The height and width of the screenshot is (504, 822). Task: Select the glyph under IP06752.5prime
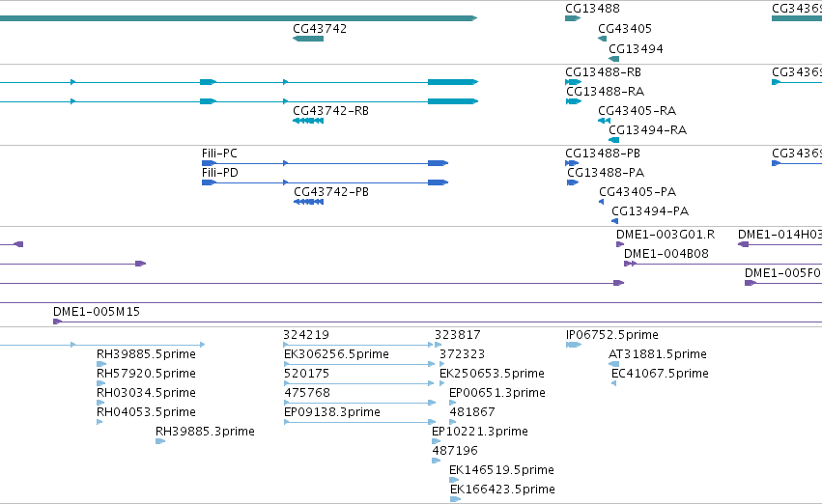(574, 345)
